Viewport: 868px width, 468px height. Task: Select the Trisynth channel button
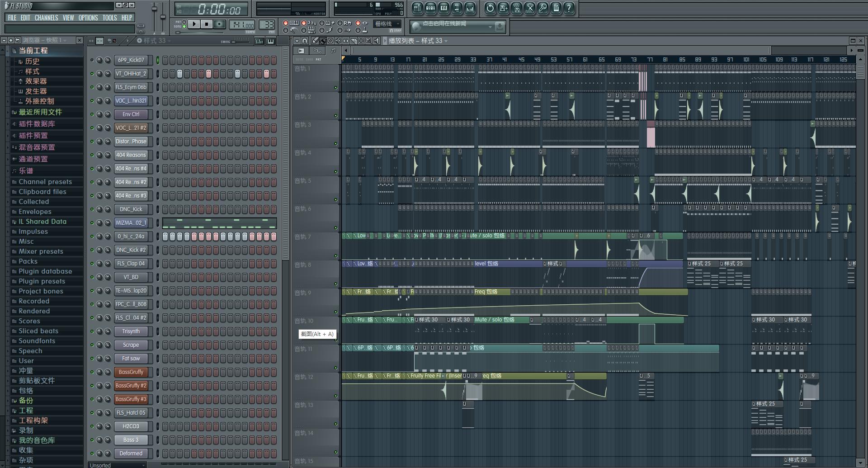click(x=131, y=331)
